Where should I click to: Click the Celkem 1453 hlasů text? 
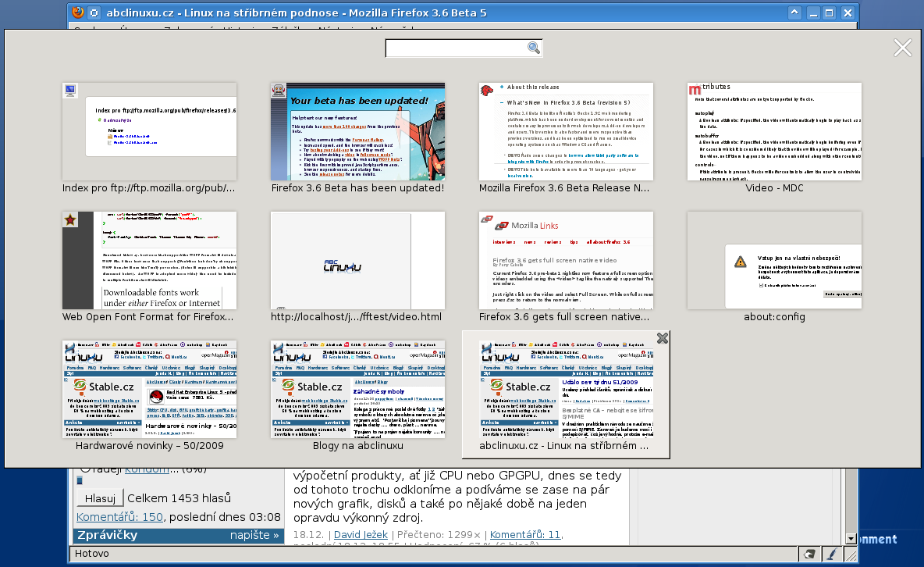179,498
